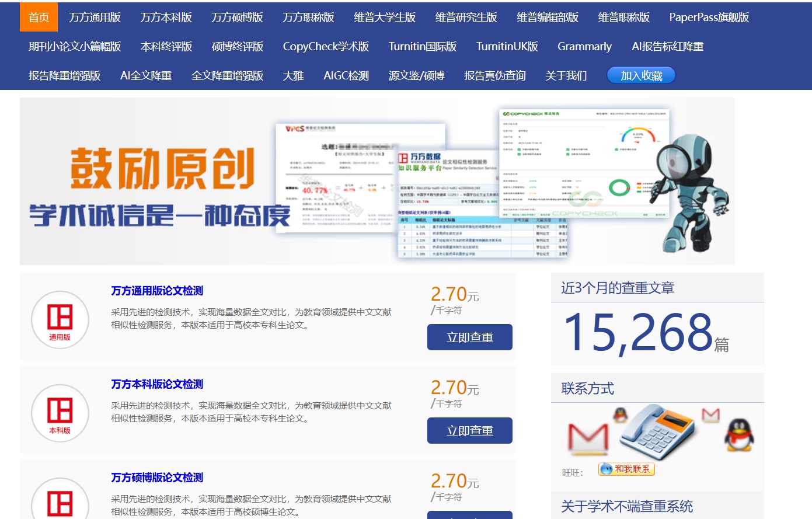Click the 2.70元 price for 万方硕博版

tap(455, 481)
